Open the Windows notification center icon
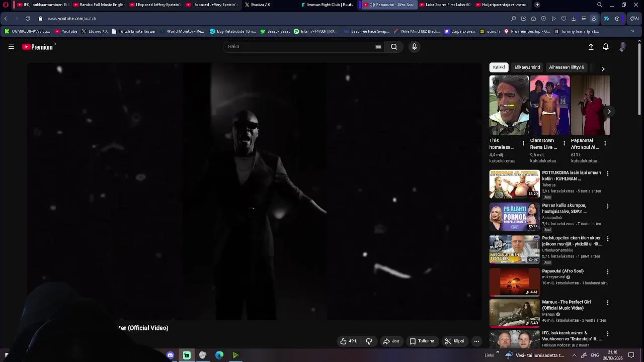 click(631, 355)
